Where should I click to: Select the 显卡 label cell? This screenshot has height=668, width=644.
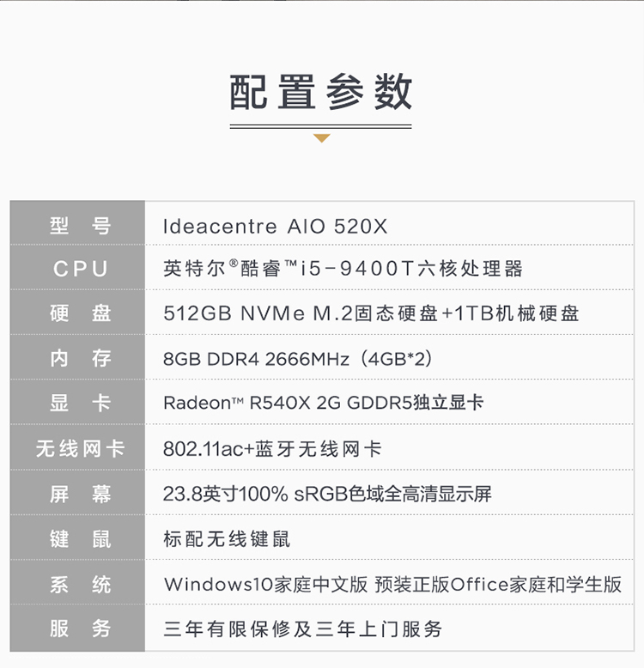pos(77,402)
